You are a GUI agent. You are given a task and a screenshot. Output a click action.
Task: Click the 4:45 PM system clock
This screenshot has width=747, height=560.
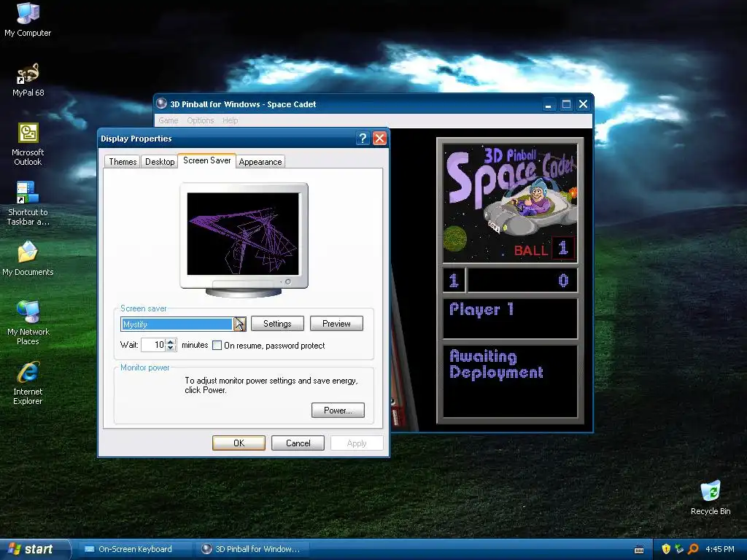pyautogui.click(x=719, y=549)
